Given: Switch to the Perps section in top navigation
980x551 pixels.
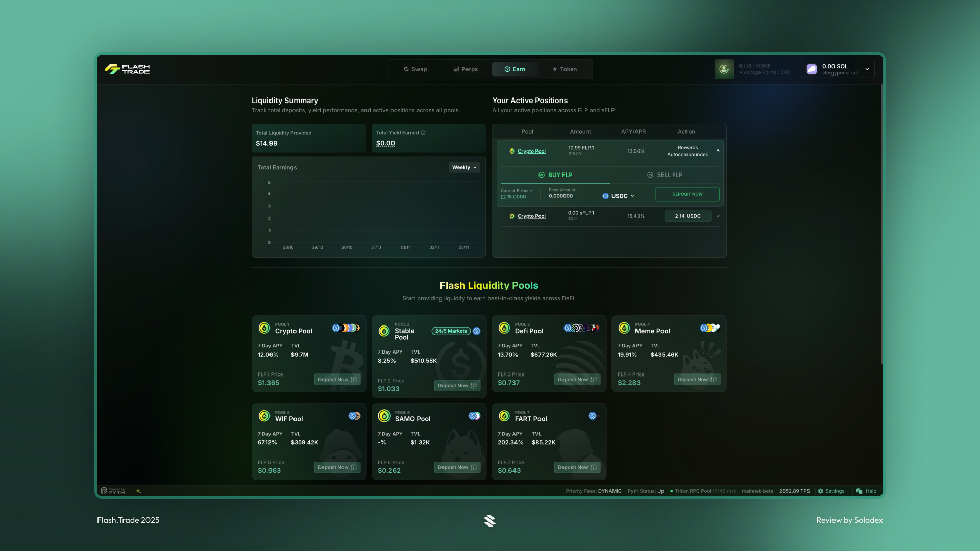Looking at the screenshot, I should pos(465,69).
